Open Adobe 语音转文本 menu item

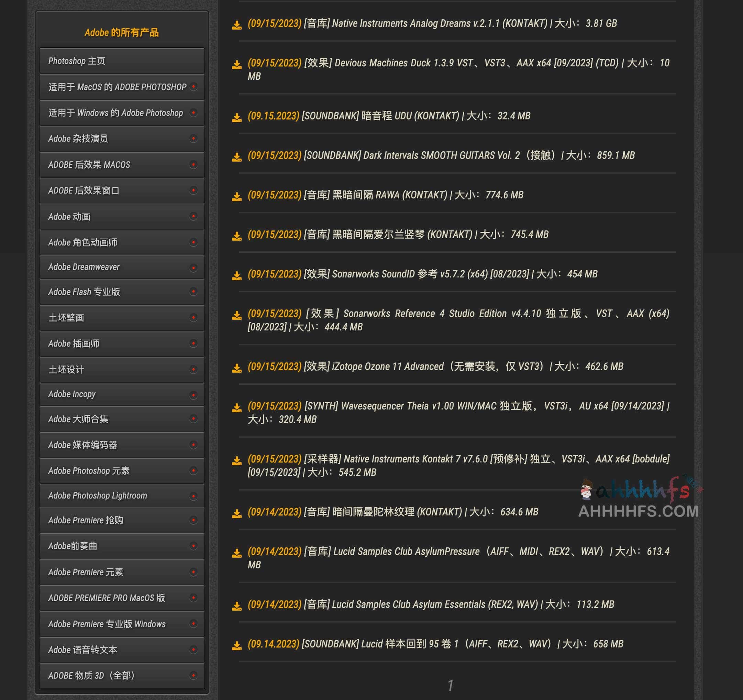(122, 650)
